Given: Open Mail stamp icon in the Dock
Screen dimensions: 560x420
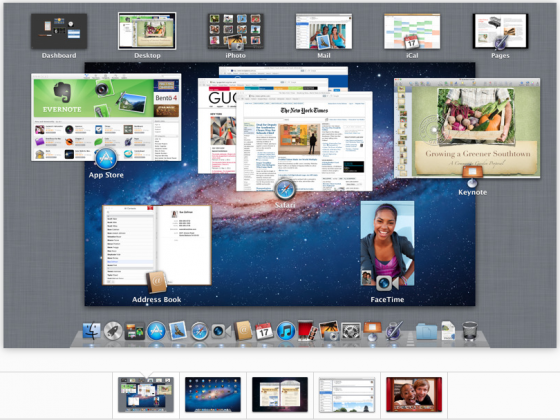Looking at the screenshot, I should pyautogui.click(x=178, y=330).
